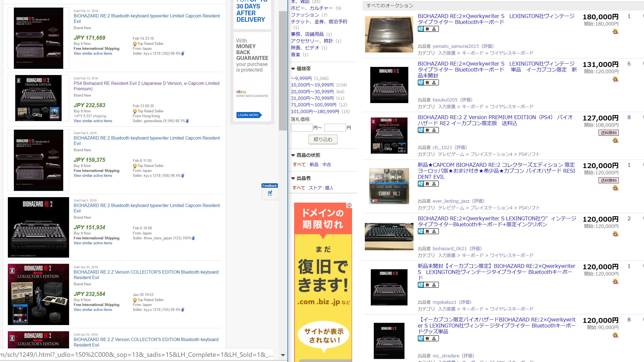This screenshot has height=362, width=644.
Task: Collapse the 出品者 seller section
Action: (293, 178)
